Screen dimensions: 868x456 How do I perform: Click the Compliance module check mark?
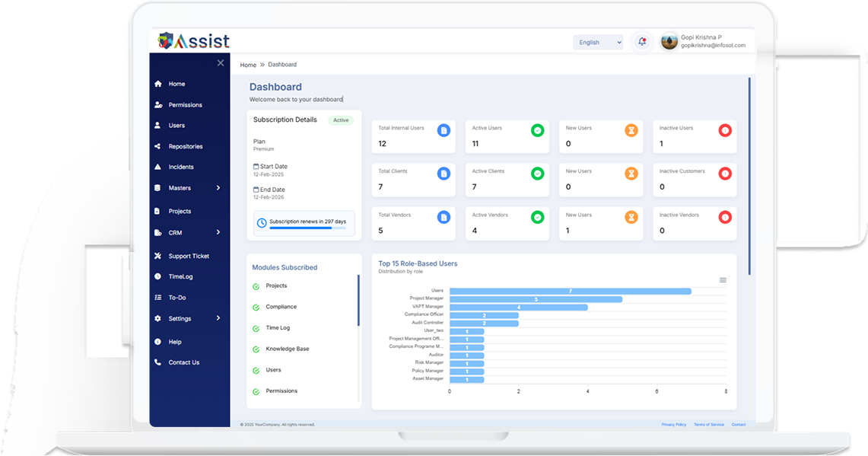pyautogui.click(x=256, y=308)
